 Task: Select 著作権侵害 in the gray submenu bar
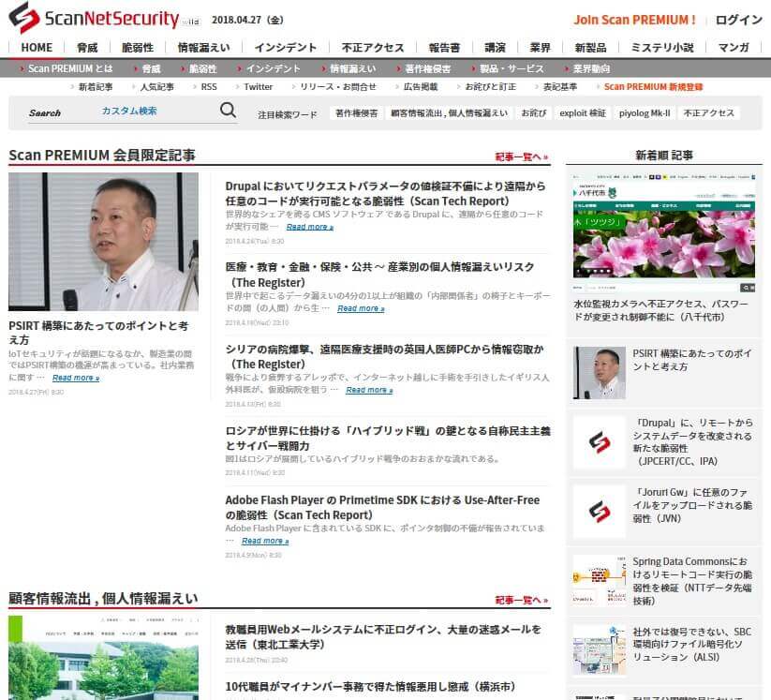pos(428,68)
